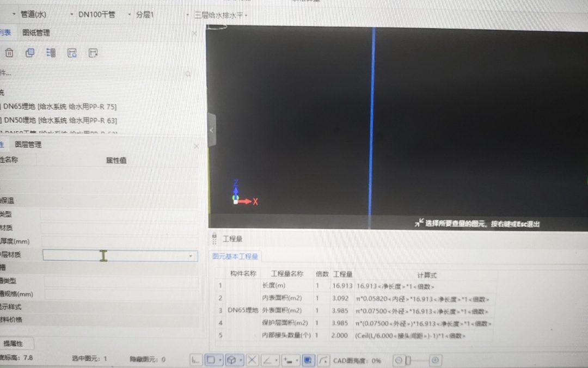Click the cross snap icon in the status bar
The width and height of the screenshot is (588, 368).
tap(252, 360)
